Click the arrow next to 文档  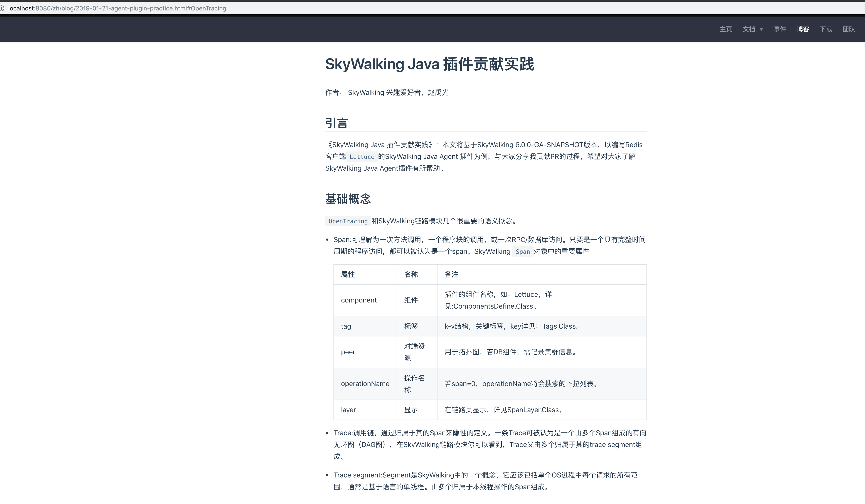pyautogui.click(x=761, y=30)
